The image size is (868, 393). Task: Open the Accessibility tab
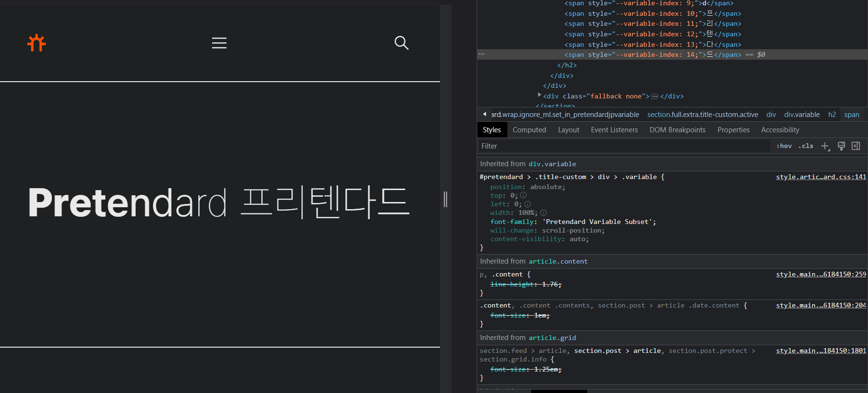click(780, 130)
